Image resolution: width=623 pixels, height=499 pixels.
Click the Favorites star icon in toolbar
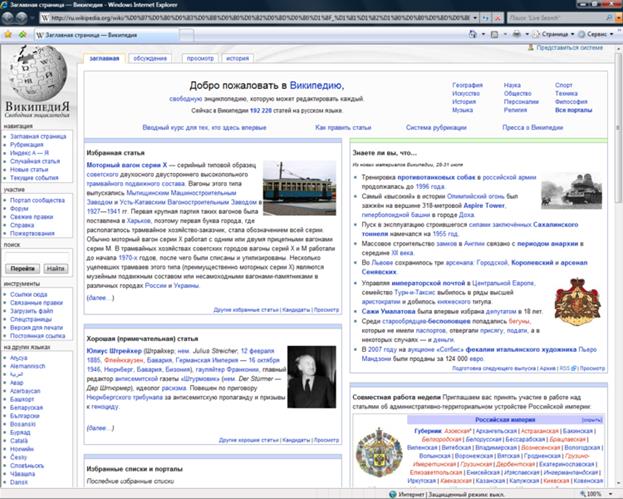(x=9, y=34)
